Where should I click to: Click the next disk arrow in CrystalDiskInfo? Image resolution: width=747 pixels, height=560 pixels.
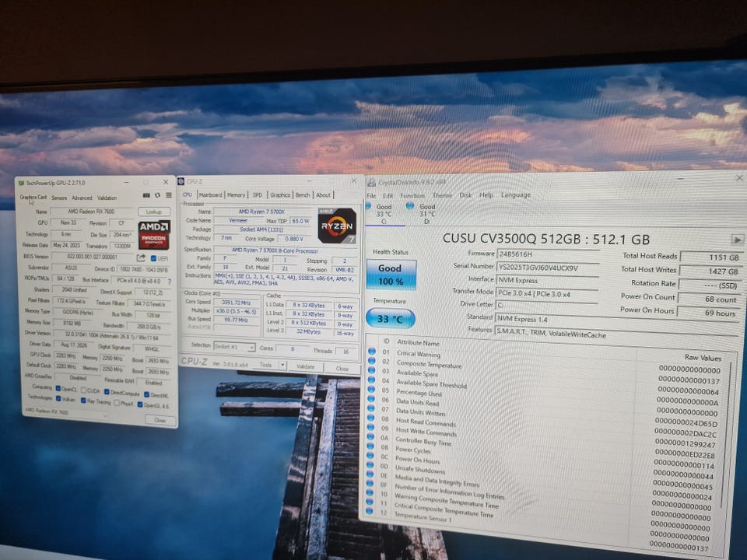tap(737, 240)
